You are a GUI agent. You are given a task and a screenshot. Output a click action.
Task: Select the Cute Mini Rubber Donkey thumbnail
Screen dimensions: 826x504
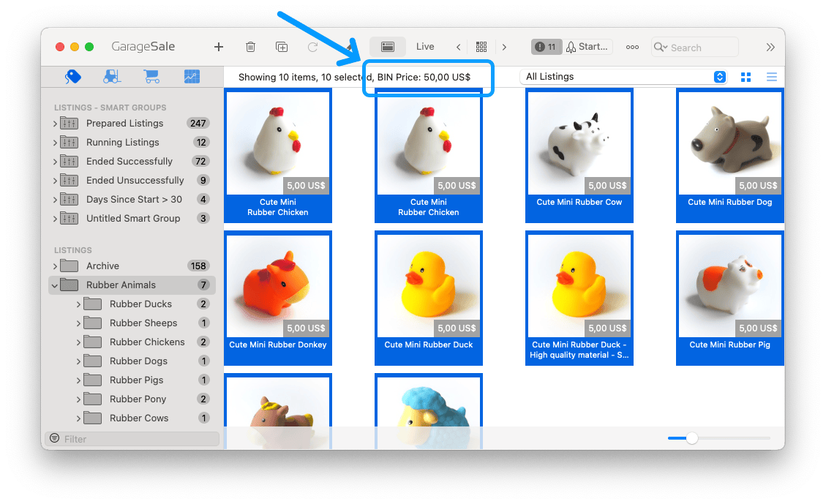[x=277, y=298]
